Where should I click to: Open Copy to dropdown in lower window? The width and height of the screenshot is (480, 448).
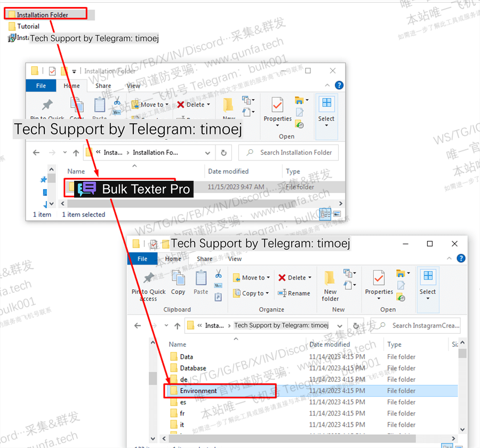coord(251,293)
